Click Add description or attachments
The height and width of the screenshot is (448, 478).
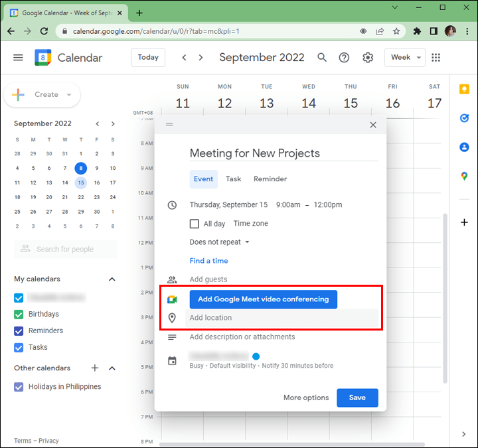pyautogui.click(x=242, y=336)
